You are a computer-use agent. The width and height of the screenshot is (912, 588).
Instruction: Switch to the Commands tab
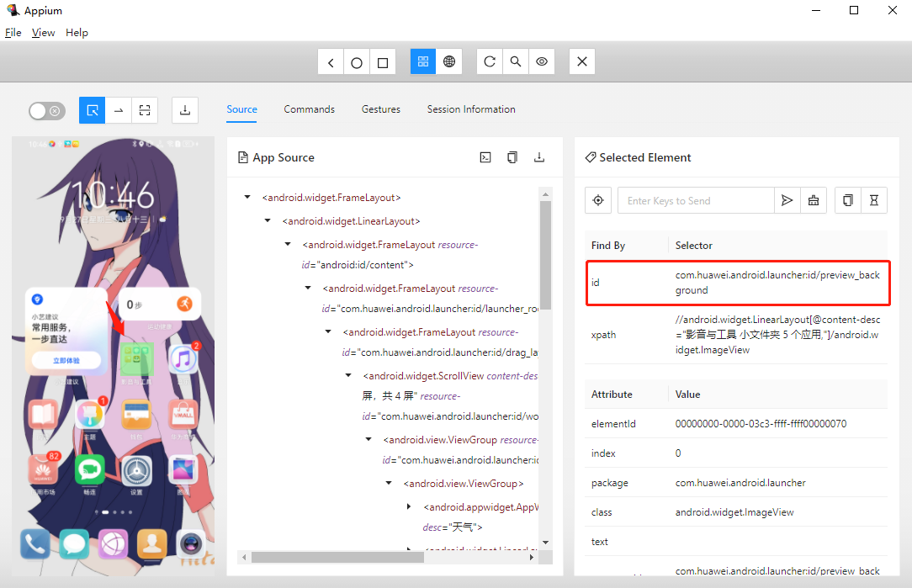[309, 109]
